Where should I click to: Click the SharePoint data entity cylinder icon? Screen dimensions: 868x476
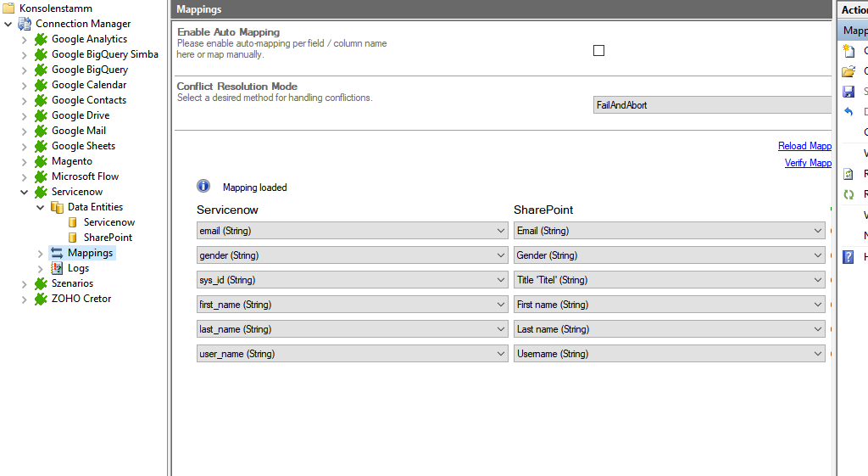[73, 238]
